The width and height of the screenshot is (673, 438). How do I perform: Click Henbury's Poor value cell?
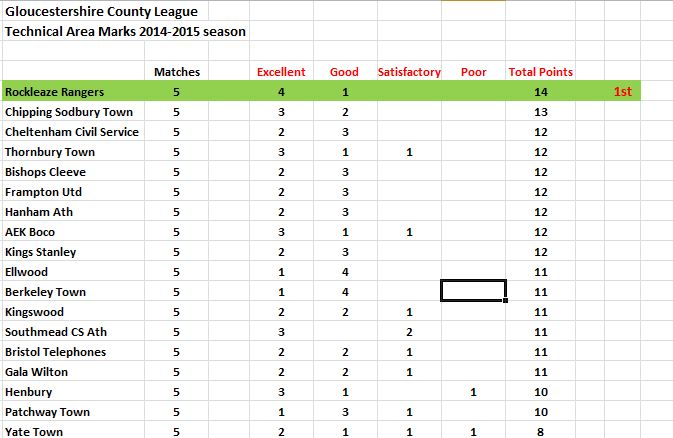pos(473,392)
